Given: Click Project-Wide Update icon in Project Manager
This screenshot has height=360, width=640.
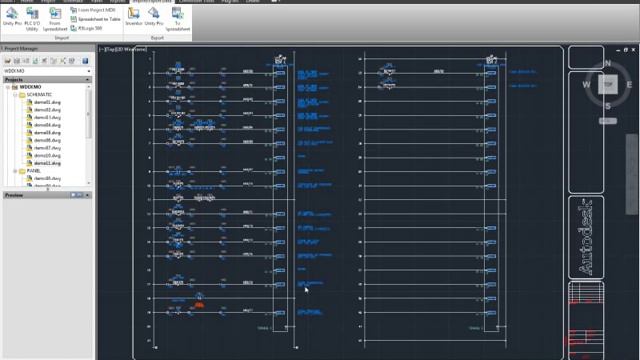Looking at the screenshot, I should pyautogui.click(x=53, y=61).
